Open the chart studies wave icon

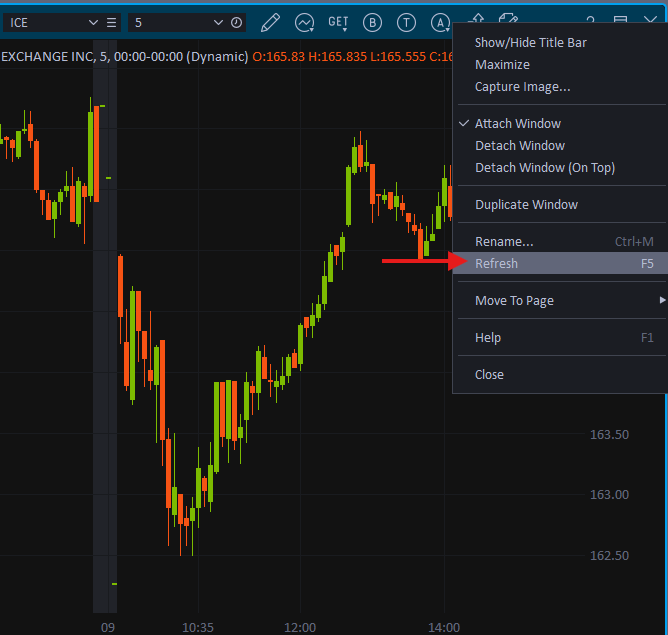click(x=304, y=22)
